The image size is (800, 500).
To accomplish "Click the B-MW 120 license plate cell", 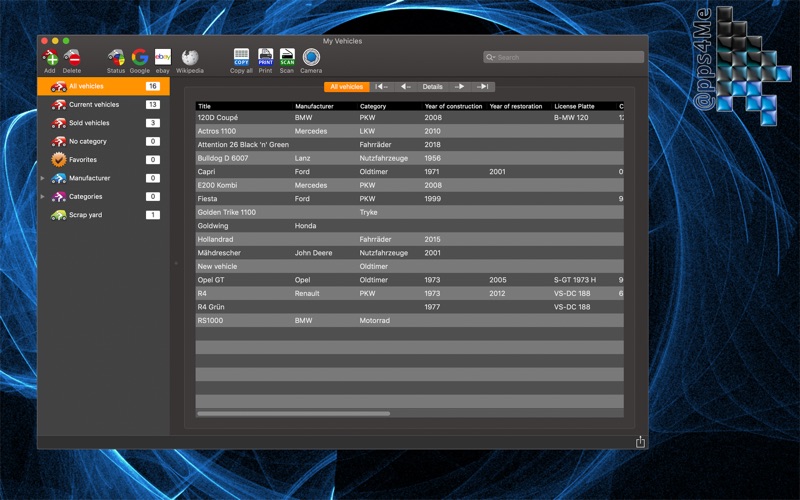I will pos(571,117).
